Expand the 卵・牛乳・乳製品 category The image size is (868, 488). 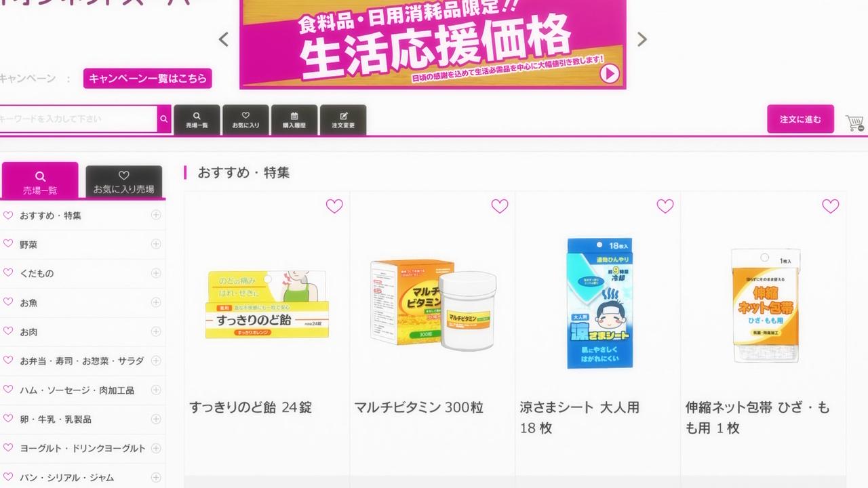(x=156, y=419)
